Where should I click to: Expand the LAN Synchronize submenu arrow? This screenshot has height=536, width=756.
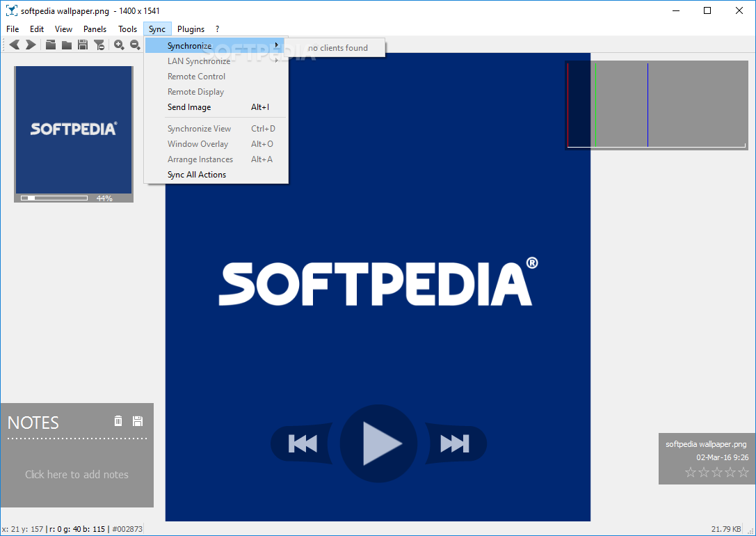[277, 61]
